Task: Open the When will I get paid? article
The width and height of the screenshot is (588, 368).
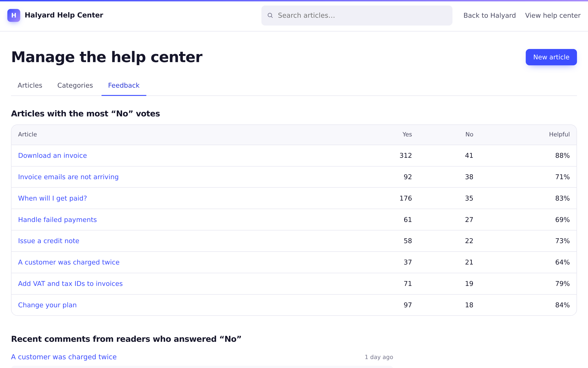Action: tap(52, 198)
